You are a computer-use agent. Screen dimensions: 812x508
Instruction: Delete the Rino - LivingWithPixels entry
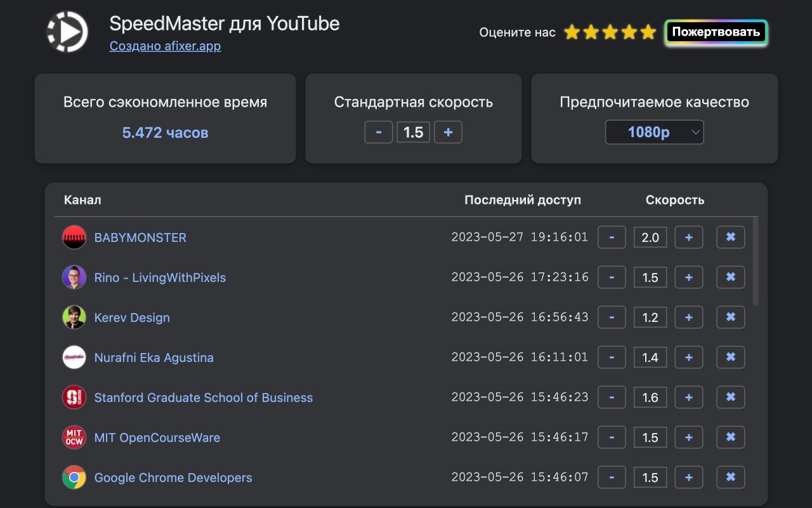tap(731, 277)
